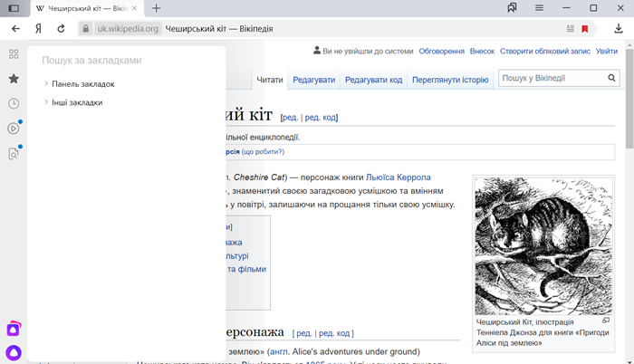Follow the Льюїса Керрола link
The width and height of the screenshot is (634, 364).
click(399, 177)
